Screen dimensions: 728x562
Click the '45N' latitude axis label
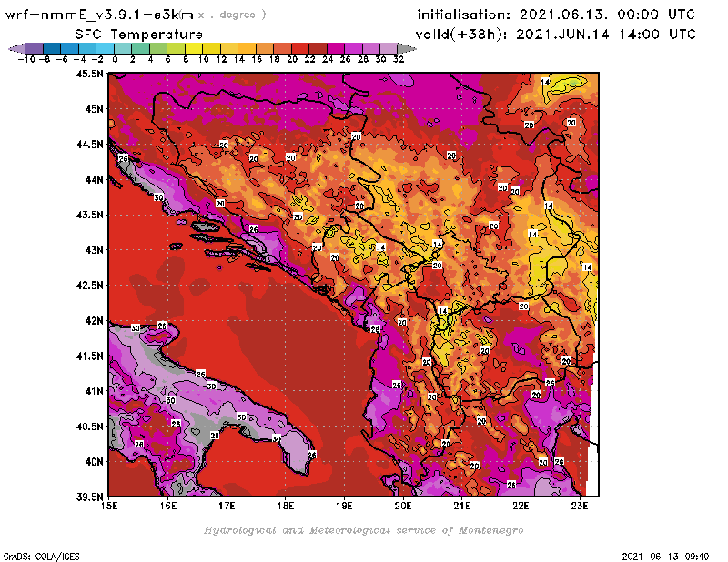click(95, 109)
